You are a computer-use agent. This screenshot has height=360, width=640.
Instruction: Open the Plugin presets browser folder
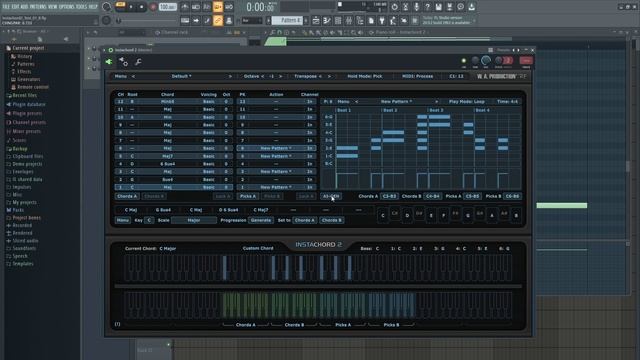coord(27,113)
